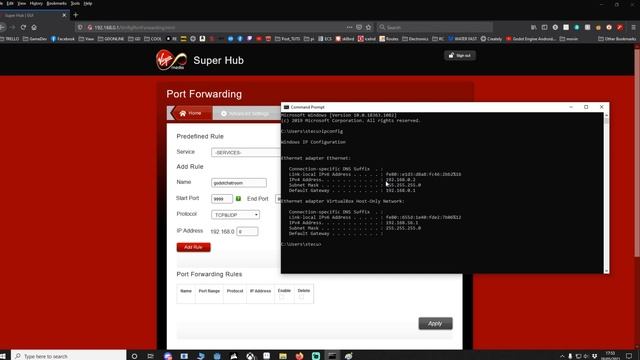Open the GameDev bookmark folder
The width and height of the screenshot is (640, 360).
35,39
